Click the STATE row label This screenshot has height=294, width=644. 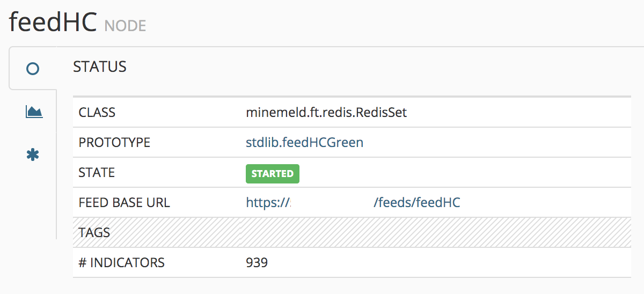point(97,173)
